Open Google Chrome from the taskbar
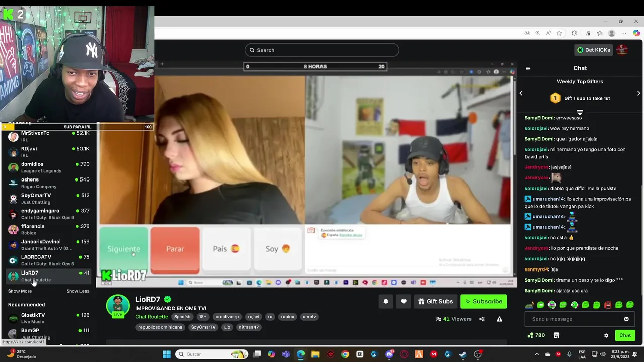This screenshot has width=644, height=362. click(345, 354)
